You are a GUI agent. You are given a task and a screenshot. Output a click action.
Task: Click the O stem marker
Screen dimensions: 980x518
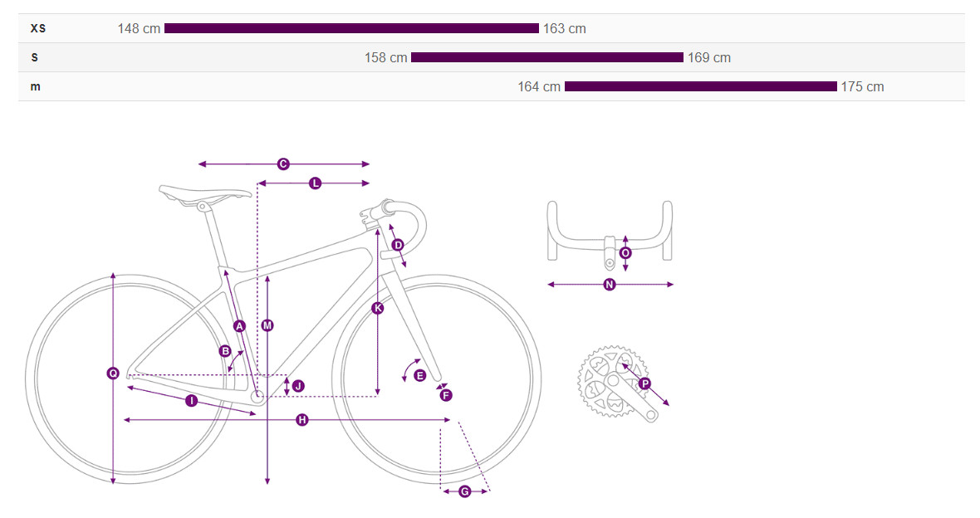point(625,252)
